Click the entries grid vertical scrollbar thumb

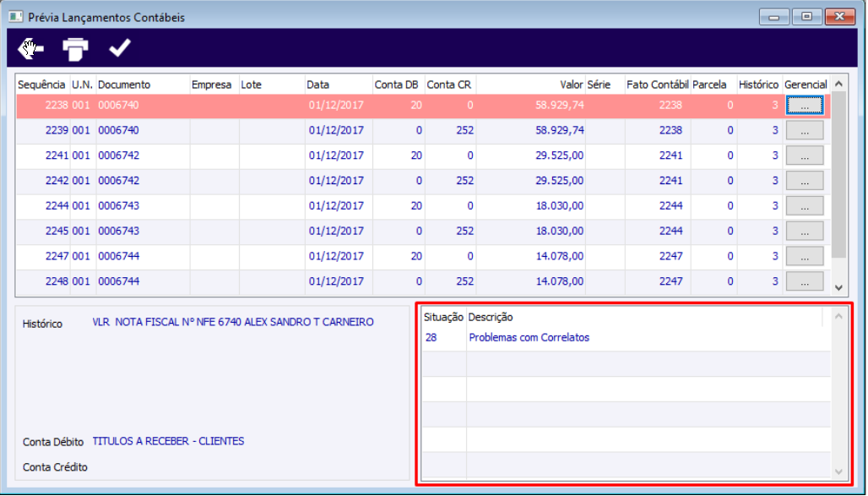click(838, 175)
